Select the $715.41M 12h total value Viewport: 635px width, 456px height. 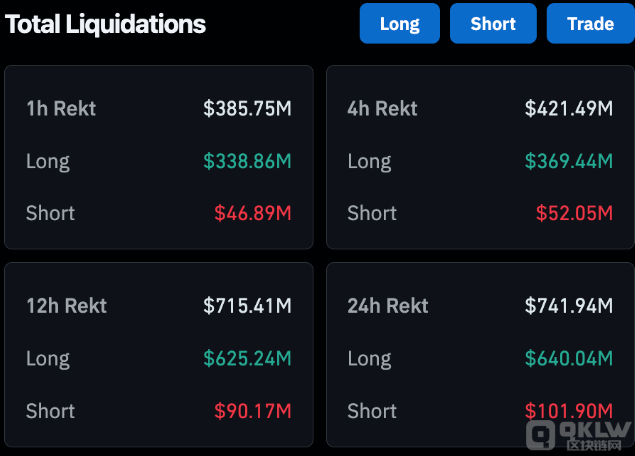click(x=247, y=306)
